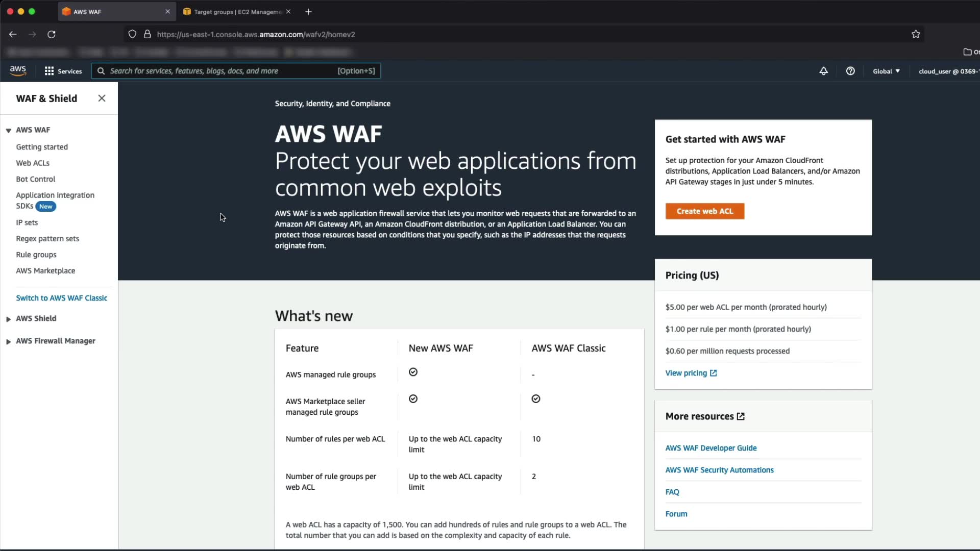The width and height of the screenshot is (980, 551).
Task: Bookmark page with the star icon
Action: [916, 34]
